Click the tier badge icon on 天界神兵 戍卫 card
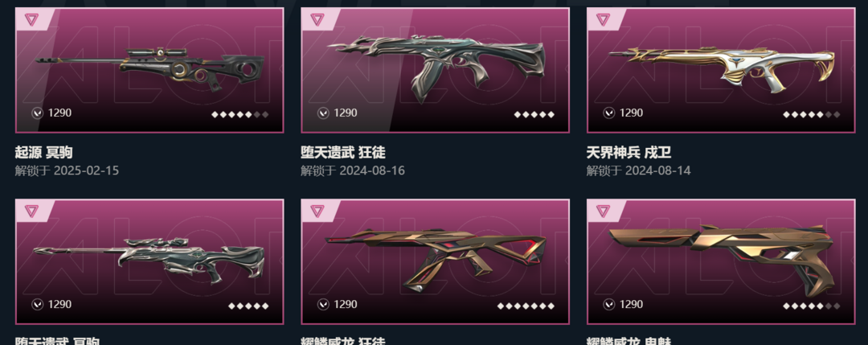 pos(603,19)
